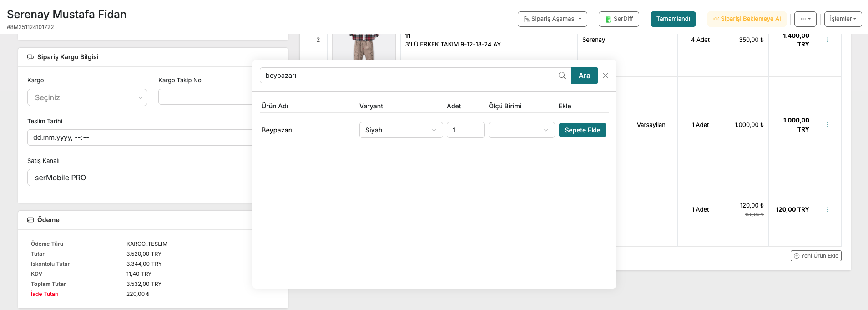Change the Siyah variant dropdown
Viewport: 868px width, 310px height.
coord(401,130)
